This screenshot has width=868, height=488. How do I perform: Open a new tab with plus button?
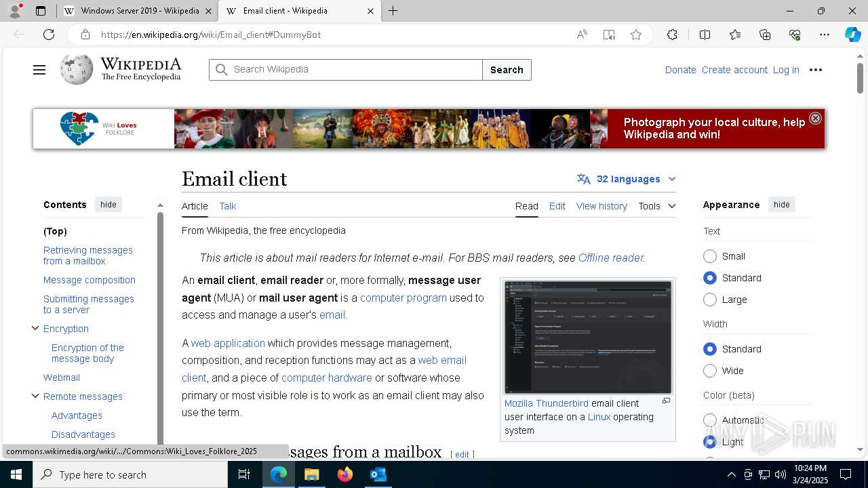pyautogui.click(x=393, y=11)
